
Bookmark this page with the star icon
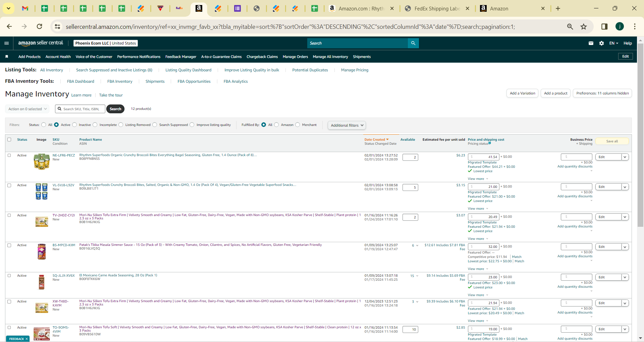584,26
